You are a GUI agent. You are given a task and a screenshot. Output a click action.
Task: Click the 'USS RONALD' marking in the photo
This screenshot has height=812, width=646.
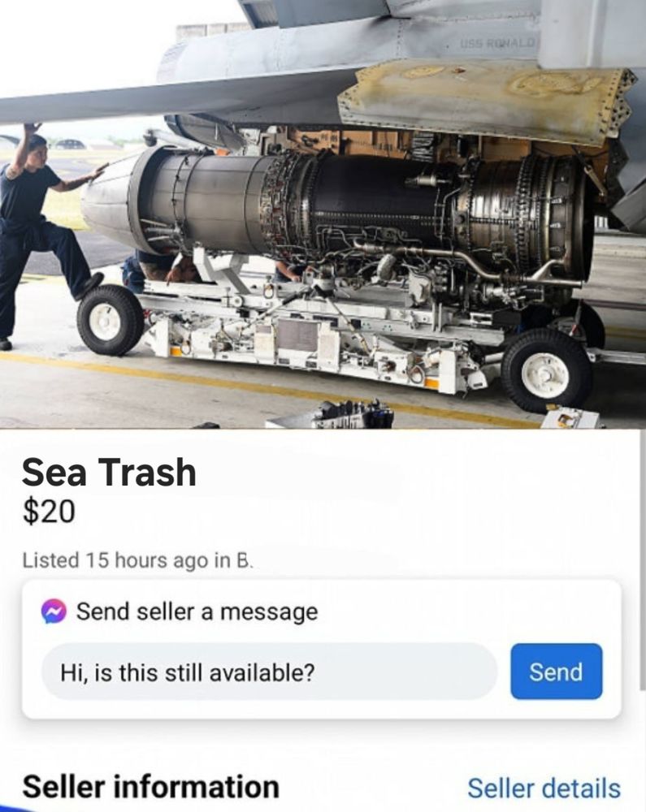(496, 44)
